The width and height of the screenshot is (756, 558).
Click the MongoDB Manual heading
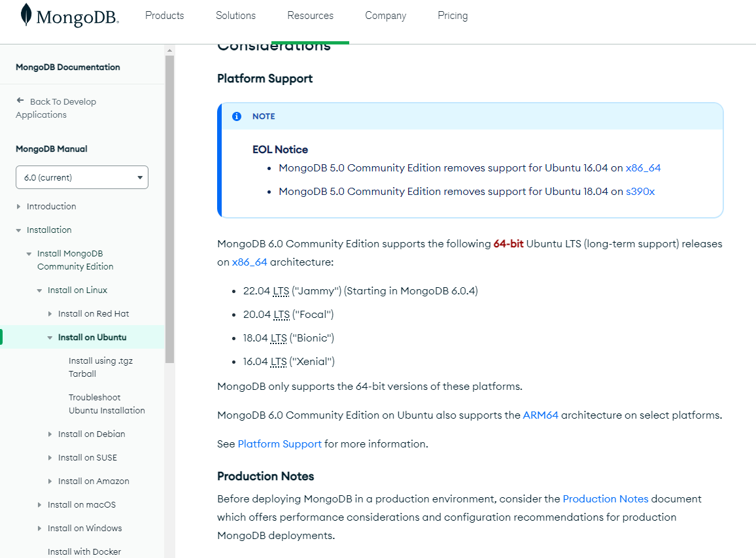(52, 149)
